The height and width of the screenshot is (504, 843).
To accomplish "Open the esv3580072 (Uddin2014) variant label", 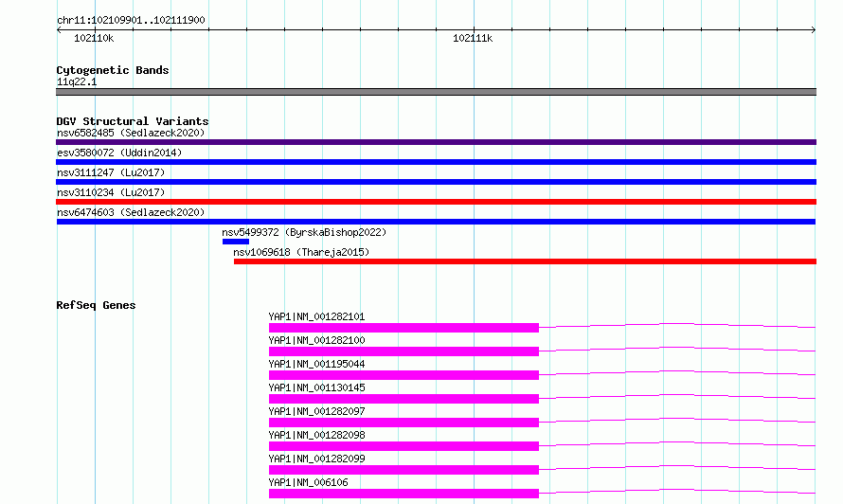I will [119, 153].
